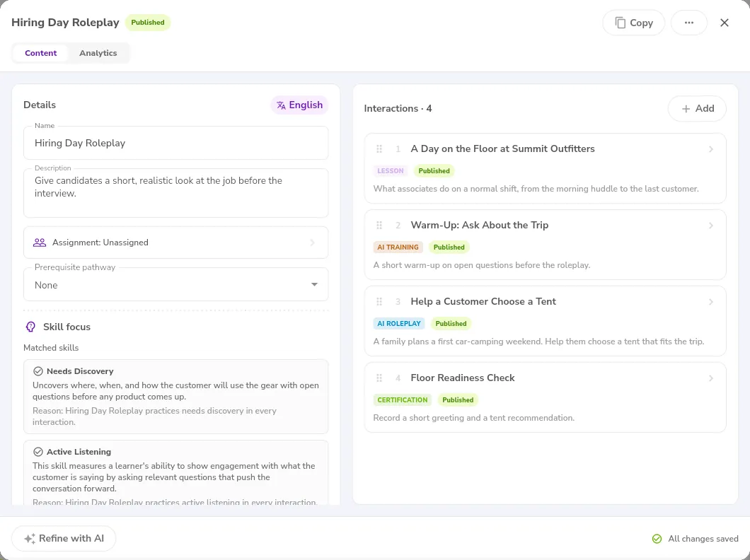Click the Interactions · 4 heading
This screenshot has height=560, width=750.
tap(398, 108)
